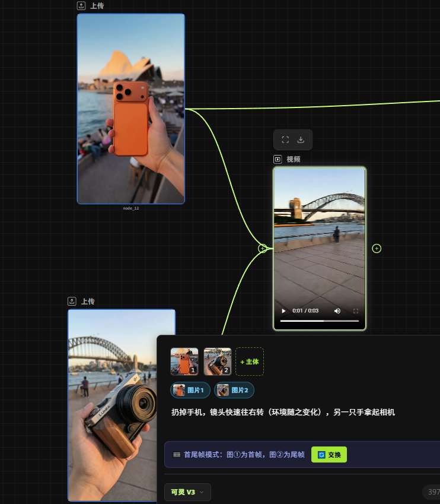Click the video node type icon
The height and width of the screenshot is (504, 440).
[277, 159]
